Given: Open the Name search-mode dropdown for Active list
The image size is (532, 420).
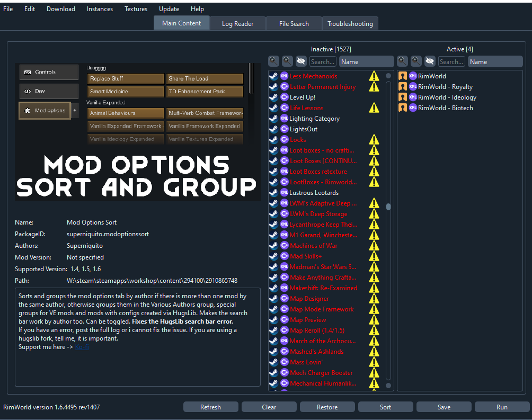Looking at the screenshot, I should click(x=495, y=62).
